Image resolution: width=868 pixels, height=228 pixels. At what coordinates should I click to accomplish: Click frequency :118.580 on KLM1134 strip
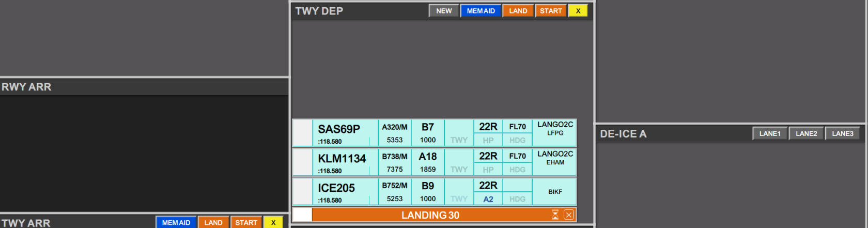coord(330,171)
